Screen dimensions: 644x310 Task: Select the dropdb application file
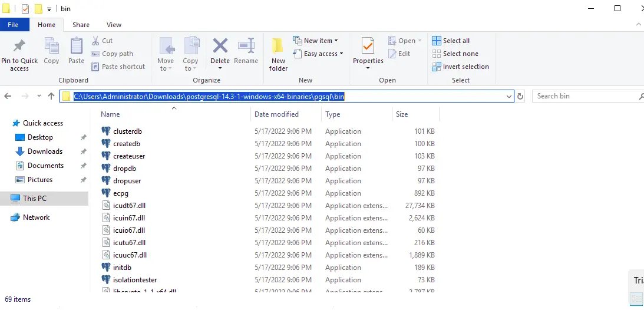tap(124, 169)
